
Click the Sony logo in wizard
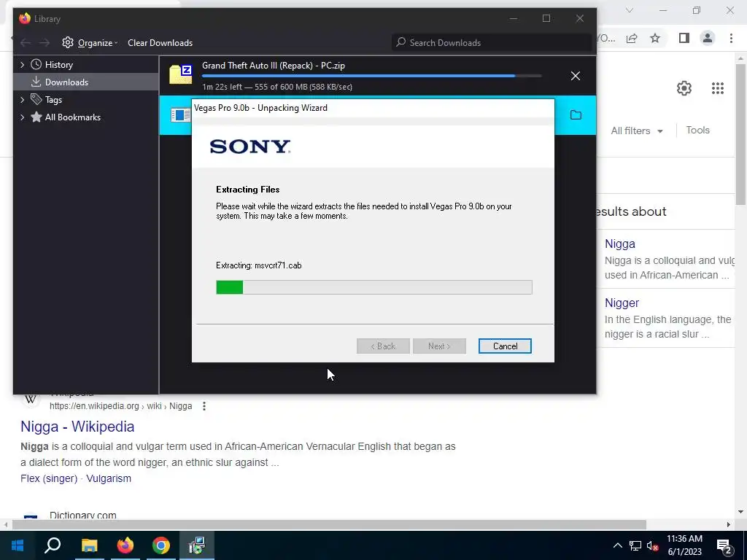click(x=250, y=146)
